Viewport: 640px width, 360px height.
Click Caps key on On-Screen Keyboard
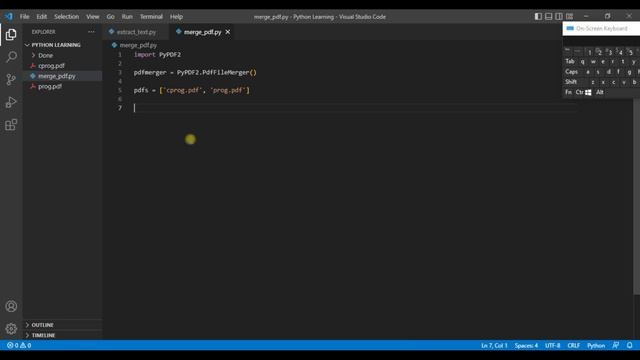[571, 72]
